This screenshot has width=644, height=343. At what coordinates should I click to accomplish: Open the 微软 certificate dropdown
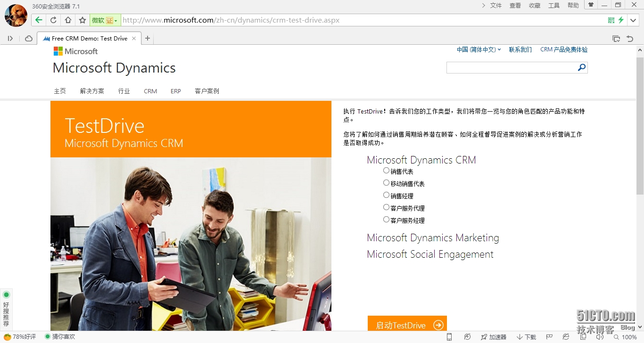click(x=105, y=20)
